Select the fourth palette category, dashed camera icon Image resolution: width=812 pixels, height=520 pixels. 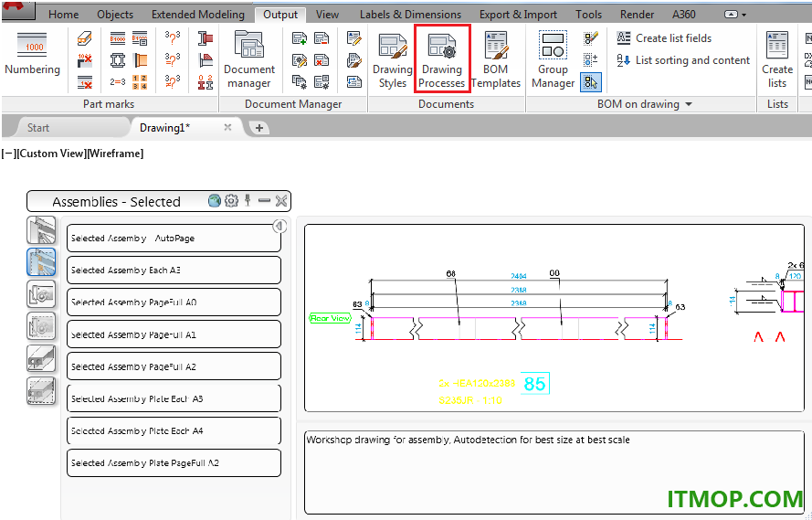tap(41, 326)
